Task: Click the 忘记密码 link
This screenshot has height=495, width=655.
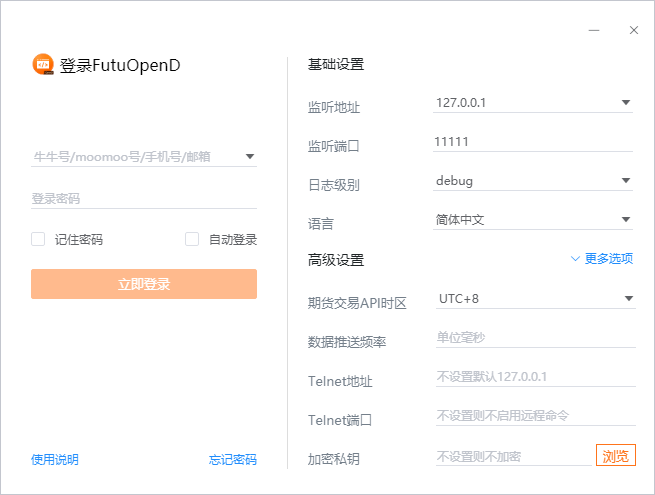Action: [233, 460]
